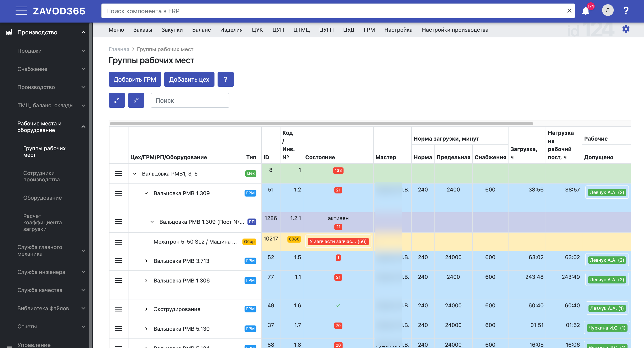This screenshot has height=348, width=644.
Task: Click the Поиск table search field
Action: 190,100
